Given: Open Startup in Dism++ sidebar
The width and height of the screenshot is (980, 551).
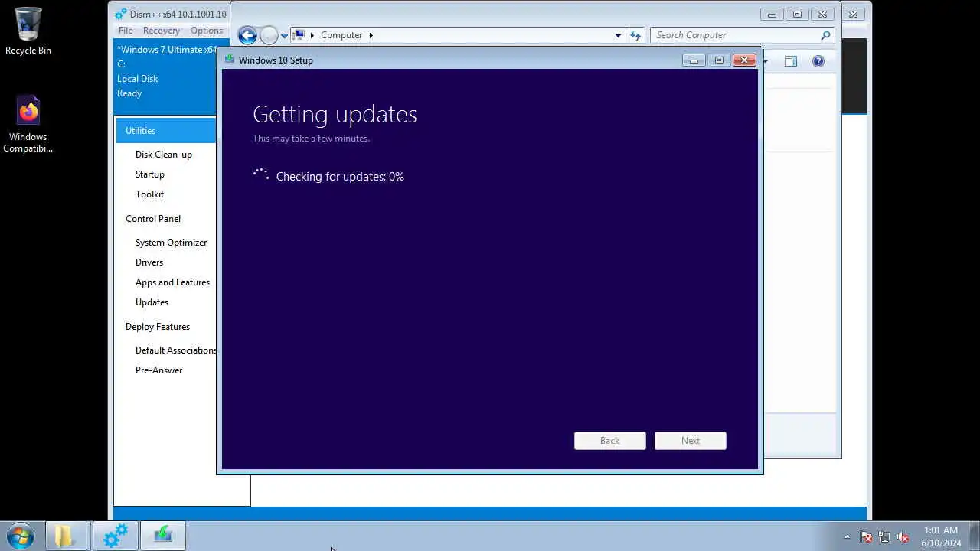Looking at the screenshot, I should [150, 174].
